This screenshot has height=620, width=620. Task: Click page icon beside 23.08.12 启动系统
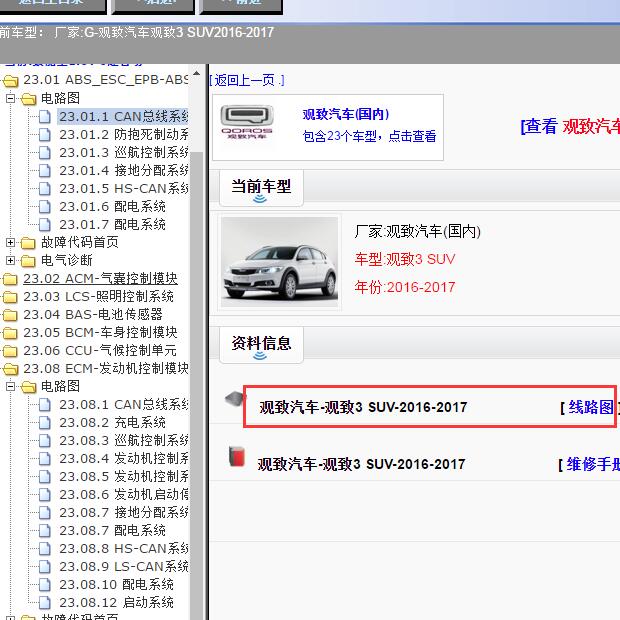click(45, 603)
